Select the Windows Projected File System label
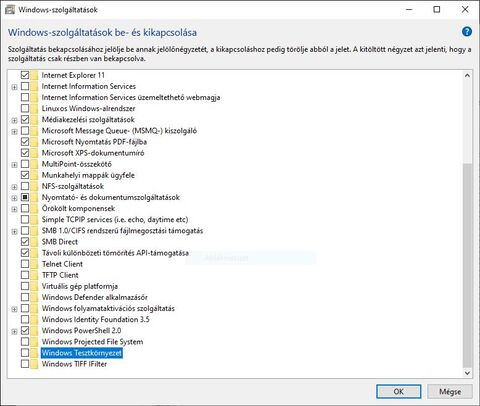480x406 pixels. pyautogui.click(x=92, y=342)
